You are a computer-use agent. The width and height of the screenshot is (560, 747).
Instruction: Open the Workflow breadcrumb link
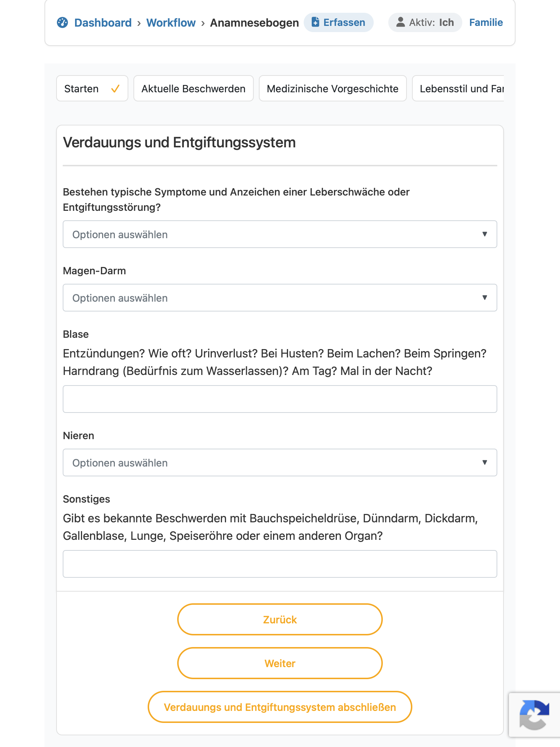pyautogui.click(x=171, y=23)
